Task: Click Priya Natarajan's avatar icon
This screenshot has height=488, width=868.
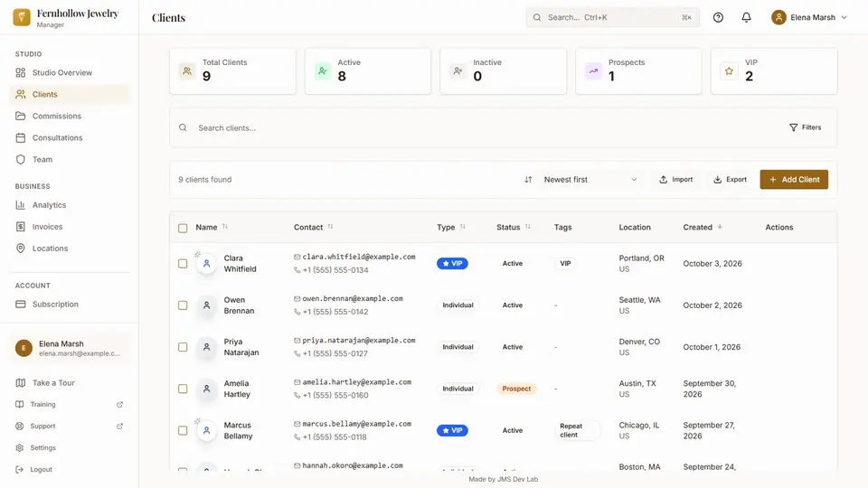Action: (x=206, y=347)
